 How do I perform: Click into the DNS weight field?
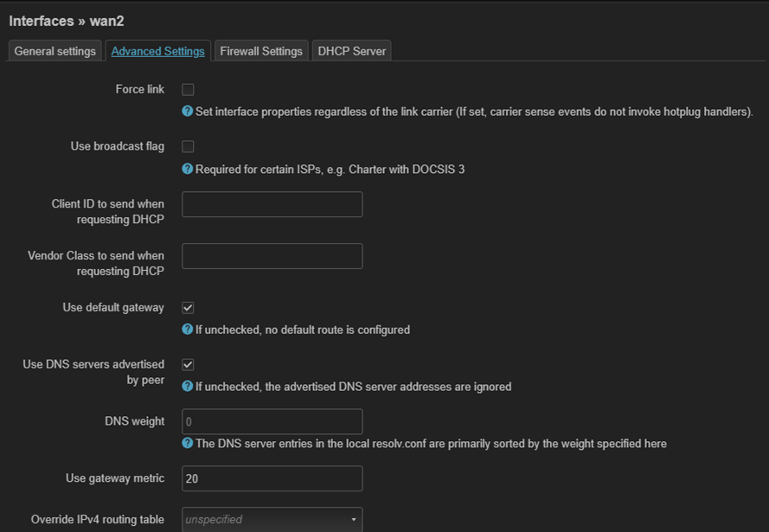coord(272,421)
